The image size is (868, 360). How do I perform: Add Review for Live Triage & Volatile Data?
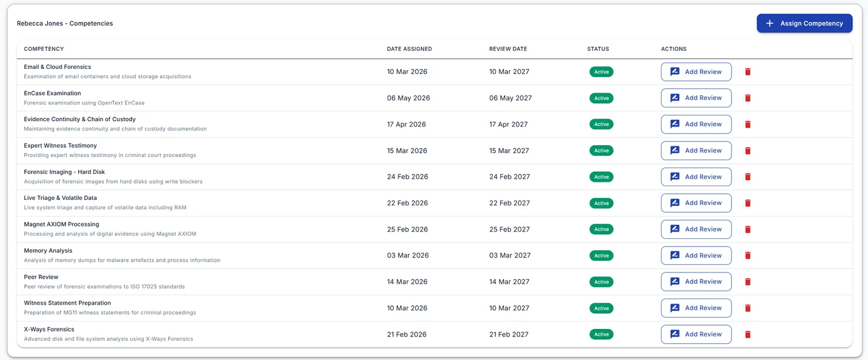click(x=696, y=203)
